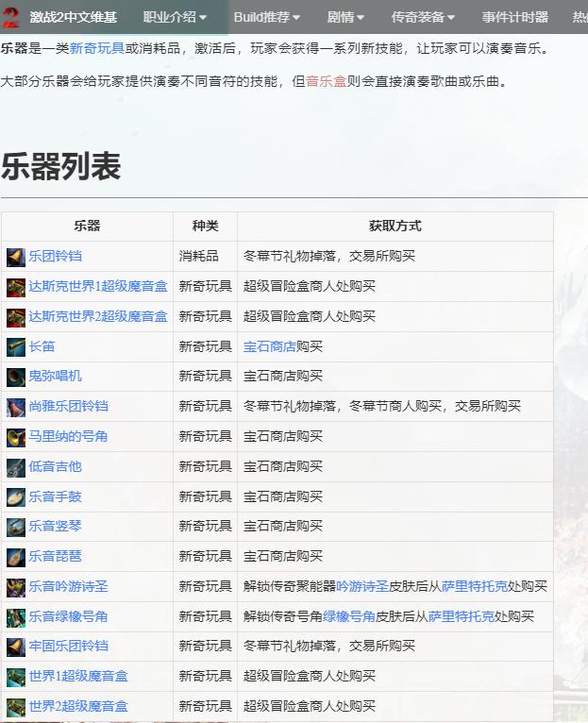Click the 乐音吟游诗圣 item icon
The height and width of the screenshot is (723, 588).
coord(16,587)
